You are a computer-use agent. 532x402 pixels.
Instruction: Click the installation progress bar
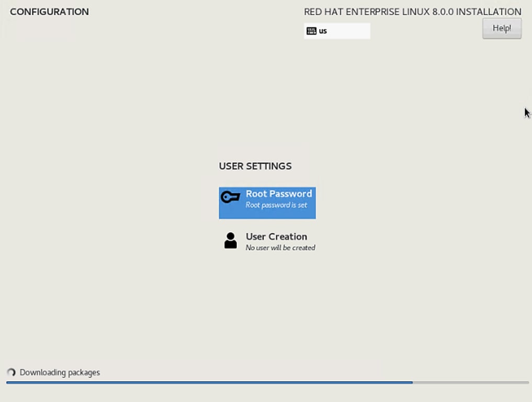click(x=267, y=383)
